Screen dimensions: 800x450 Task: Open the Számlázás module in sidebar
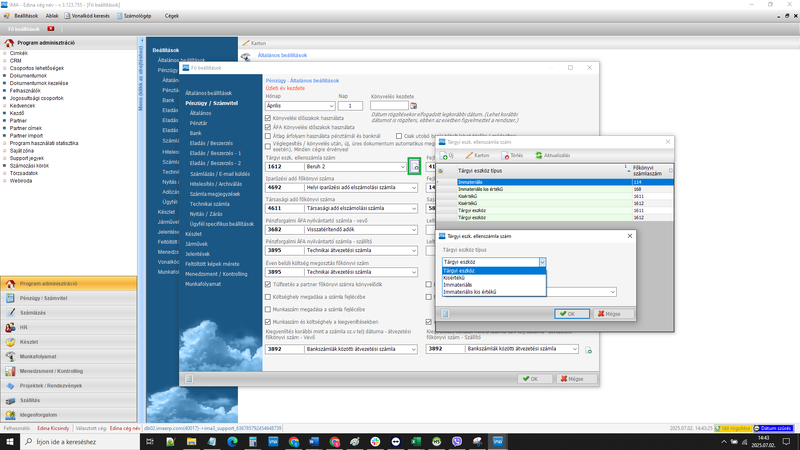coord(39,312)
